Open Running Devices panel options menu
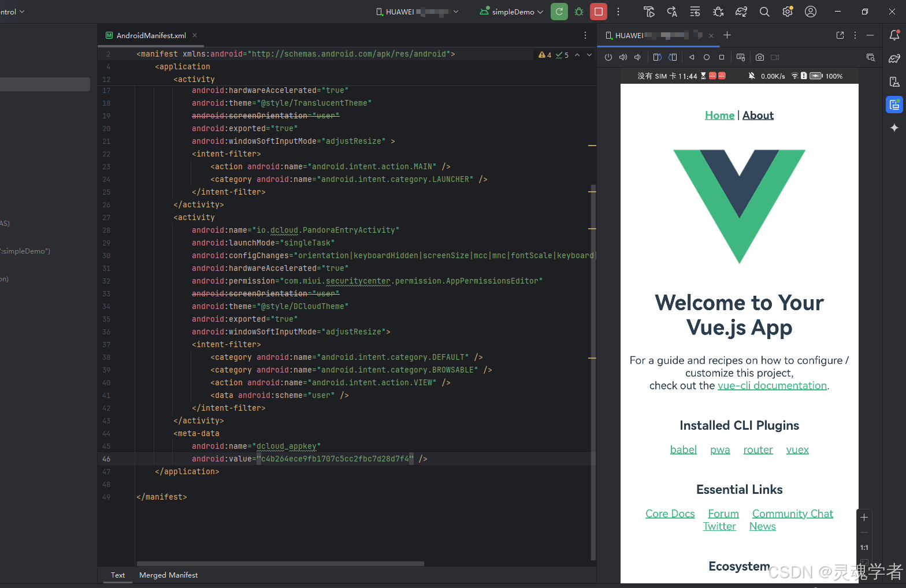The image size is (906, 588). [855, 35]
